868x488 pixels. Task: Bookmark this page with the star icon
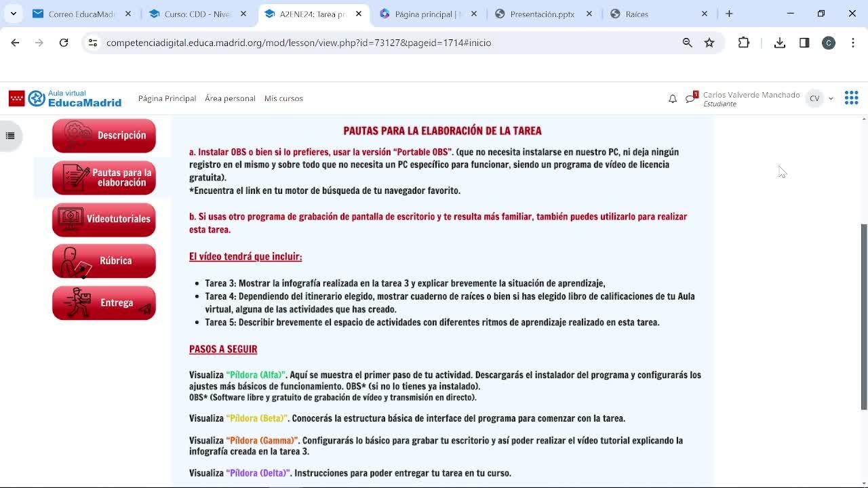coord(709,43)
